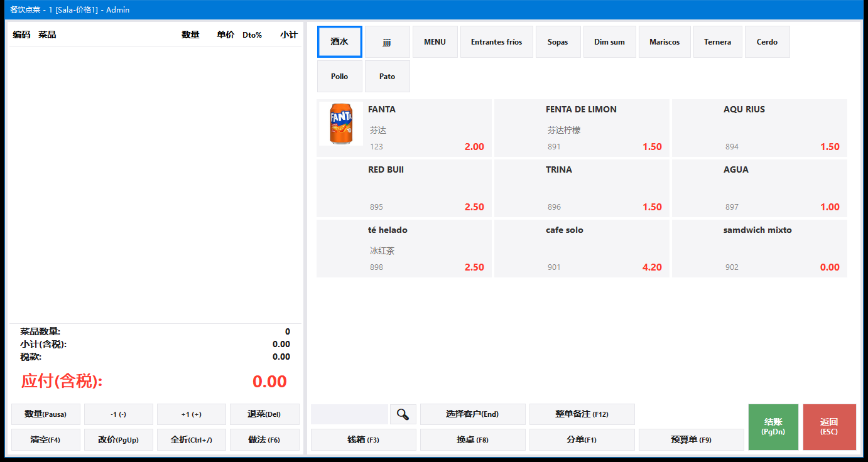Switch to Dim sum category
Viewport: 868px width, 462px height.
[609, 42]
